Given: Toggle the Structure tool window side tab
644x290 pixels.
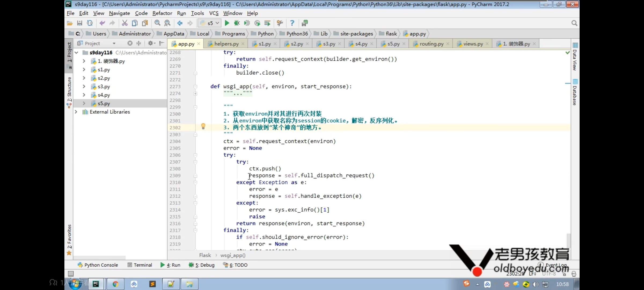Looking at the screenshot, I should point(69,90).
